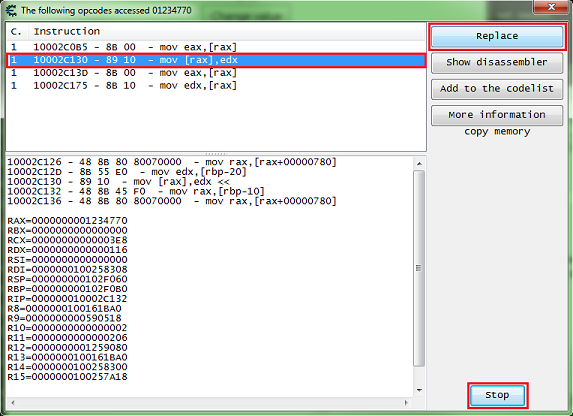The width and height of the screenshot is (573, 416).
Task: Click the horizontal scroll right arrow
Action: [x=406, y=402]
